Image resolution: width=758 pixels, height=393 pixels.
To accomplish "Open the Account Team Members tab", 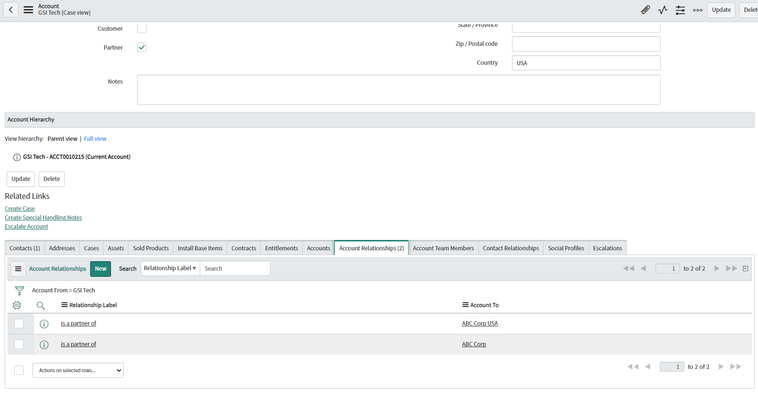I will tap(443, 248).
